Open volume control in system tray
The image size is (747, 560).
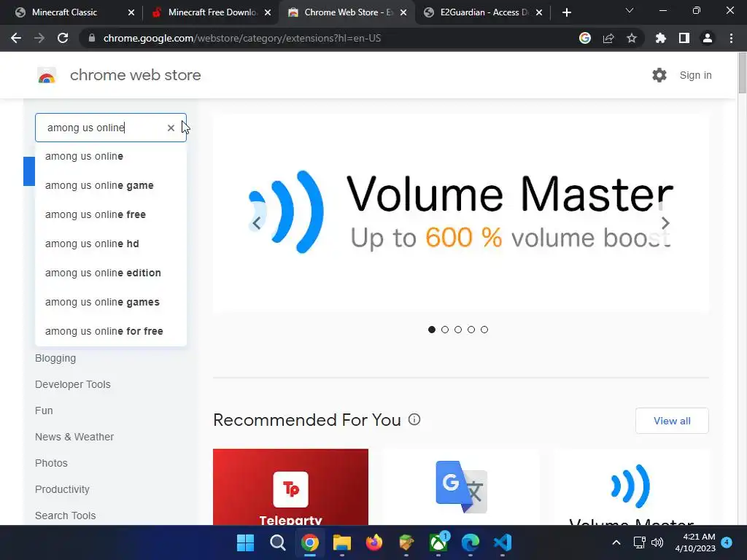657,542
